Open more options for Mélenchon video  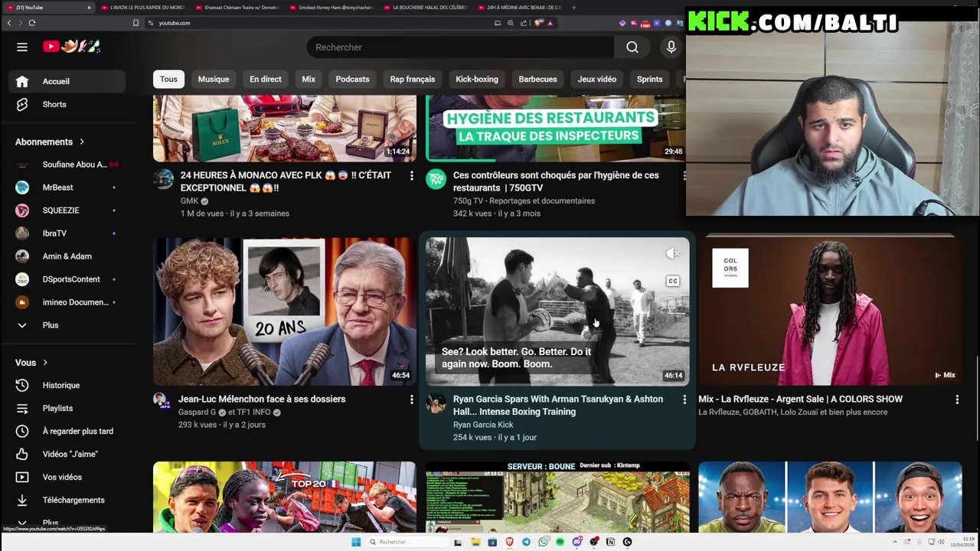(411, 399)
